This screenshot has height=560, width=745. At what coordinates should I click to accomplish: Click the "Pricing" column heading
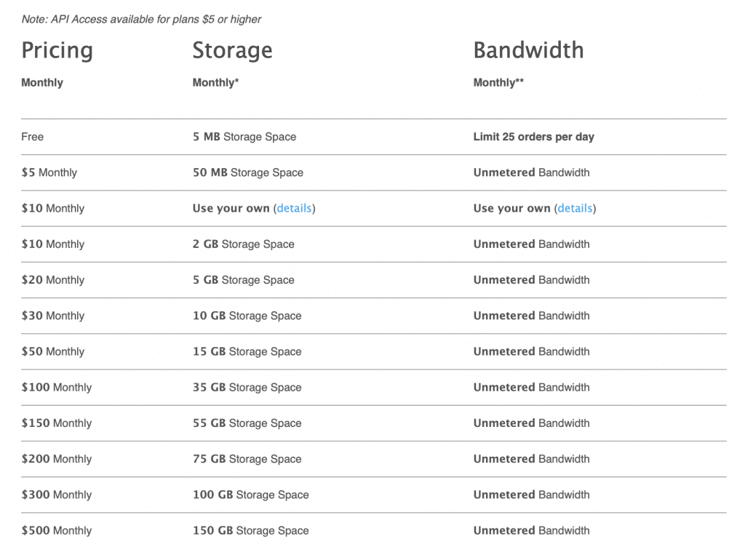[57, 50]
